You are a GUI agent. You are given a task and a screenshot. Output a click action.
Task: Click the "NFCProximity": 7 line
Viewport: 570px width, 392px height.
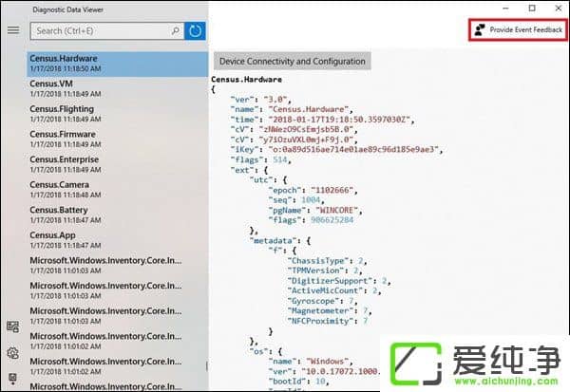(x=328, y=321)
